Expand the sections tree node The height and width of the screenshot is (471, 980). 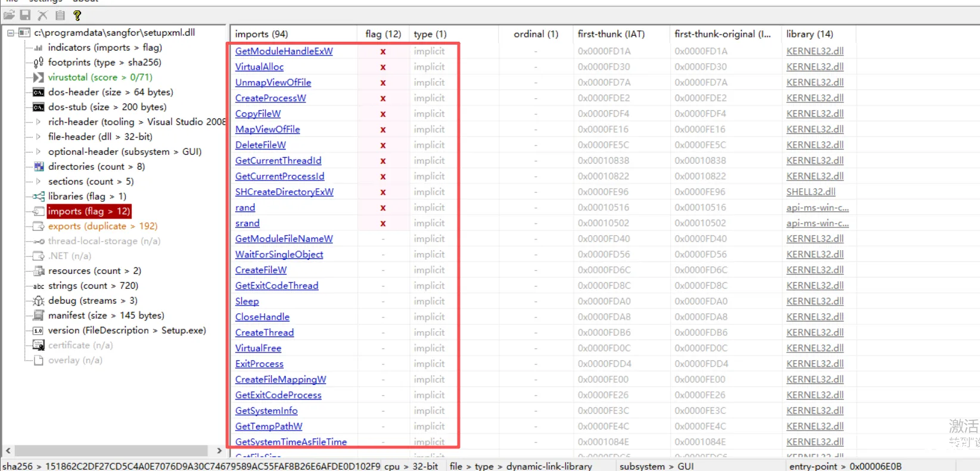[38, 182]
